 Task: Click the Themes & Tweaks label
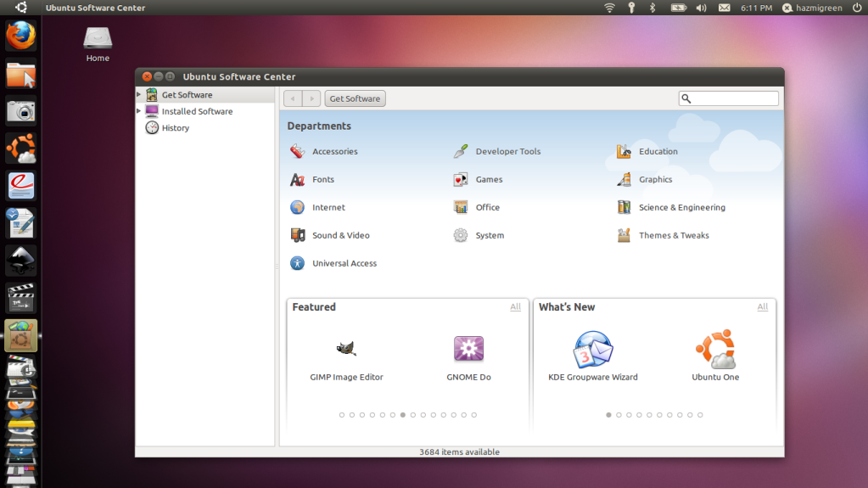click(x=674, y=235)
